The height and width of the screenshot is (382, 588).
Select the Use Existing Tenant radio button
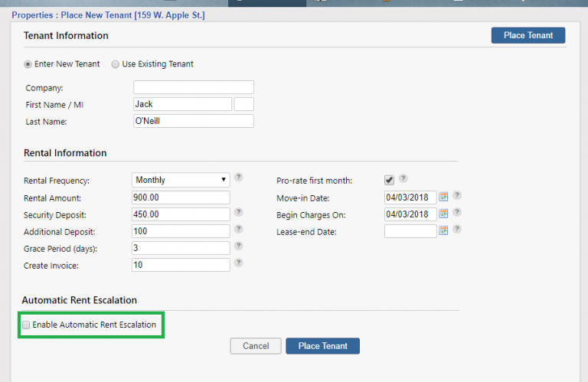(116, 64)
